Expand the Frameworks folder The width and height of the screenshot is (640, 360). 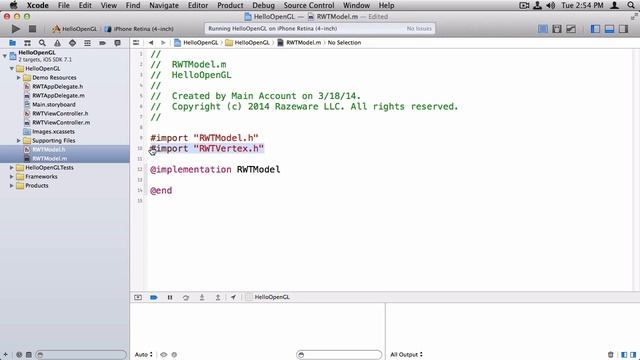click(12, 176)
